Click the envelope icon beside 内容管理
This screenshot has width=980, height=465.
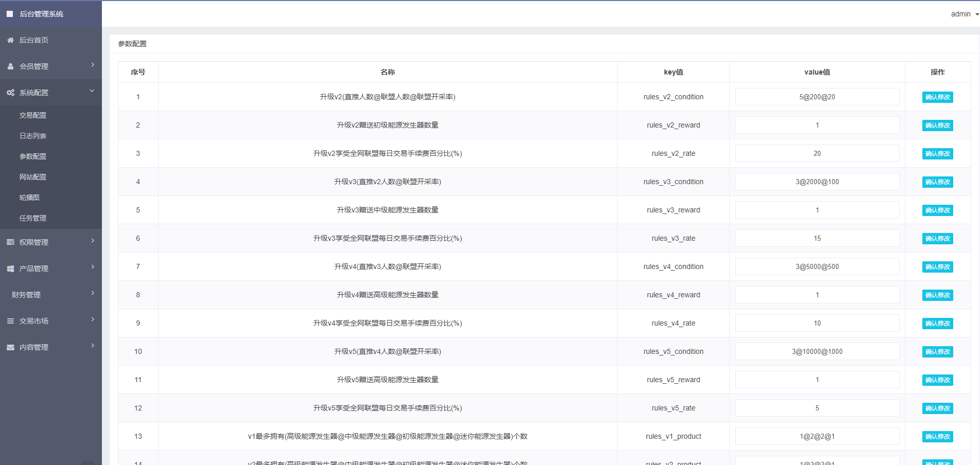(x=10, y=347)
